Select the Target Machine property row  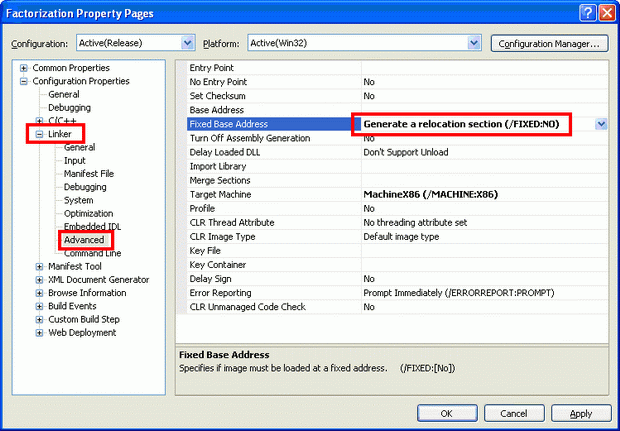pyautogui.click(x=220, y=194)
